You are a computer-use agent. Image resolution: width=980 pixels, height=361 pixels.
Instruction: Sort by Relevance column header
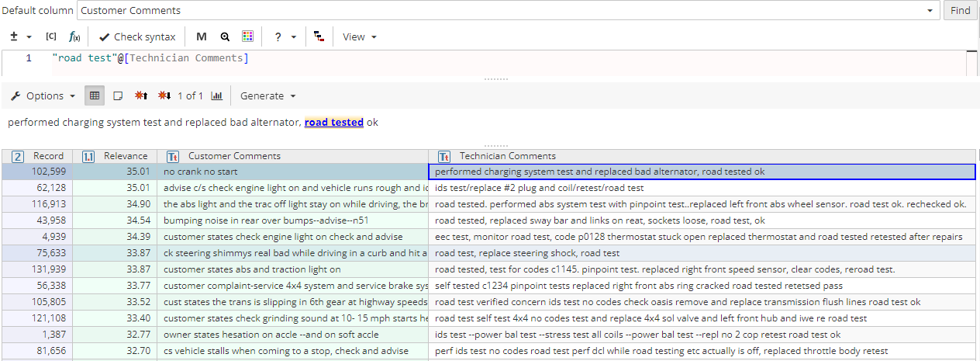tap(125, 156)
